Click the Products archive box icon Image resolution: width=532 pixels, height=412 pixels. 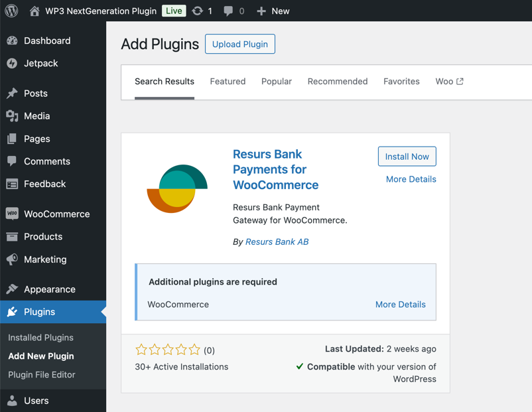tap(12, 237)
